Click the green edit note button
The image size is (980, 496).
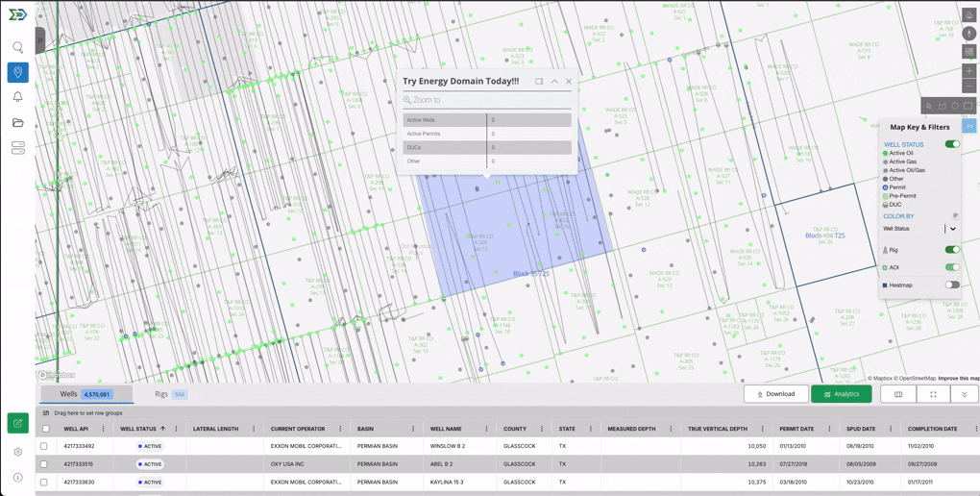point(17,424)
